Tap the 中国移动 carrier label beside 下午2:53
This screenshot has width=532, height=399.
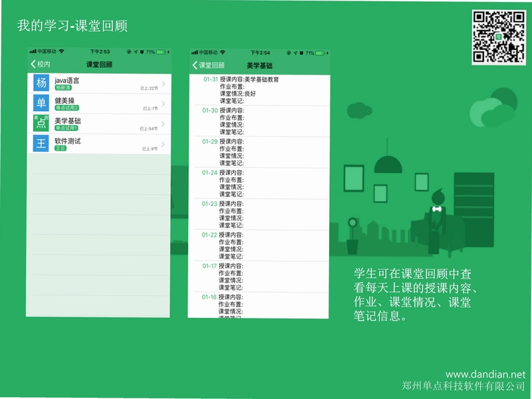pyautogui.click(x=47, y=51)
